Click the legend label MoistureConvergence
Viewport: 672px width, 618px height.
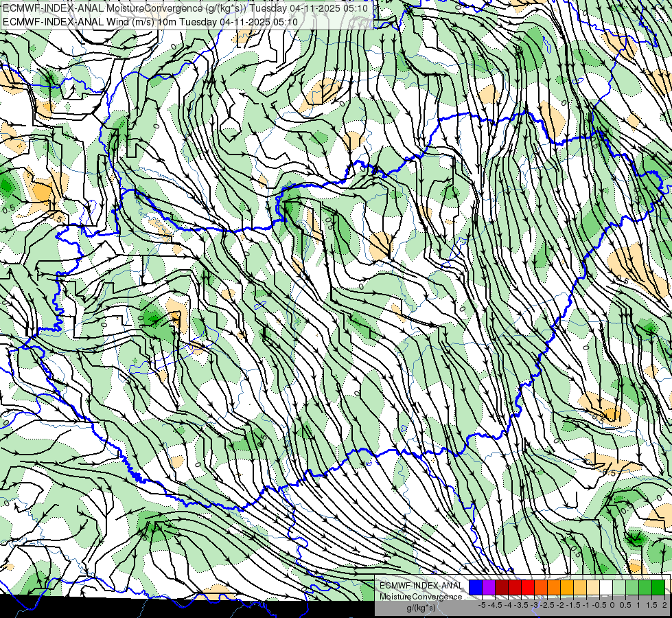point(421,597)
